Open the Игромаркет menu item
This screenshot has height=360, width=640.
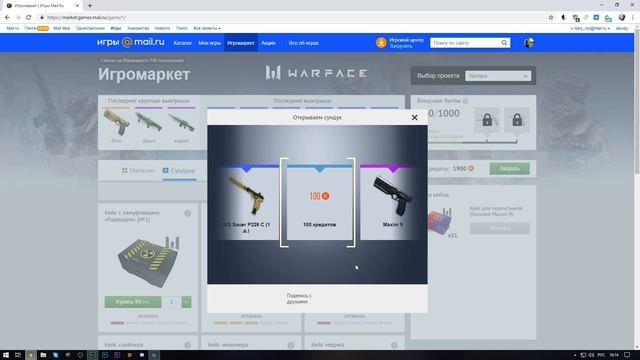point(241,43)
